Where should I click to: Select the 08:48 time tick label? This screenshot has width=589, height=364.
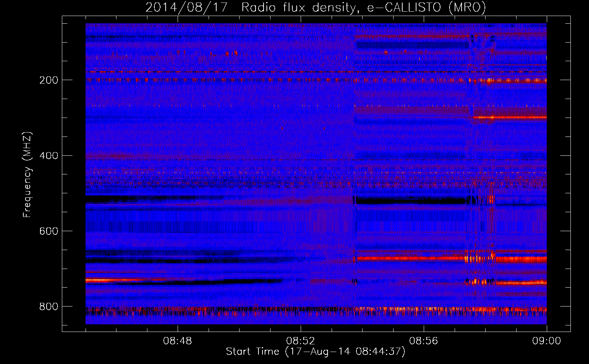click(x=178, y=341)
